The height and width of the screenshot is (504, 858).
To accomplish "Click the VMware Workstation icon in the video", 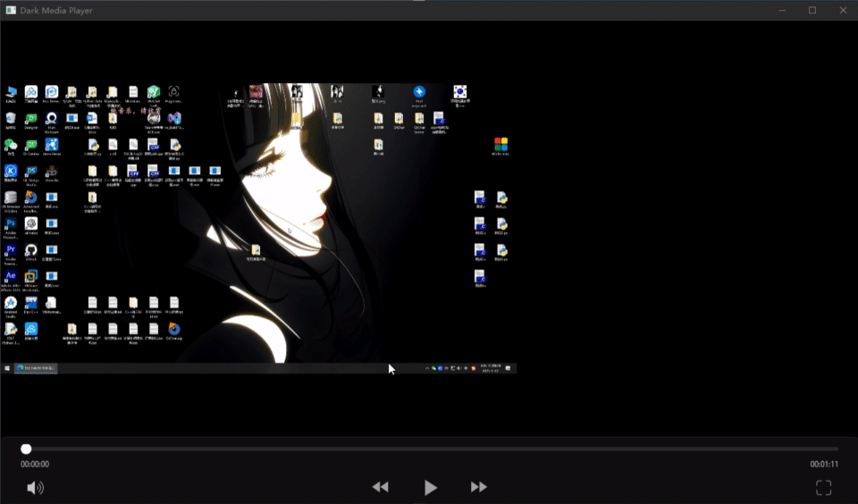I will click(x=30, y=276).
